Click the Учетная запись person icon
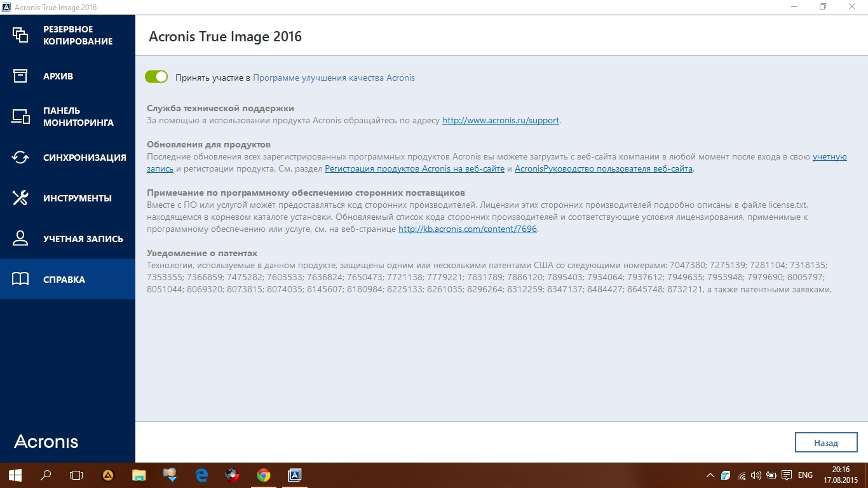The height and width of the screenshot is (488, 868). click(21, 238)
